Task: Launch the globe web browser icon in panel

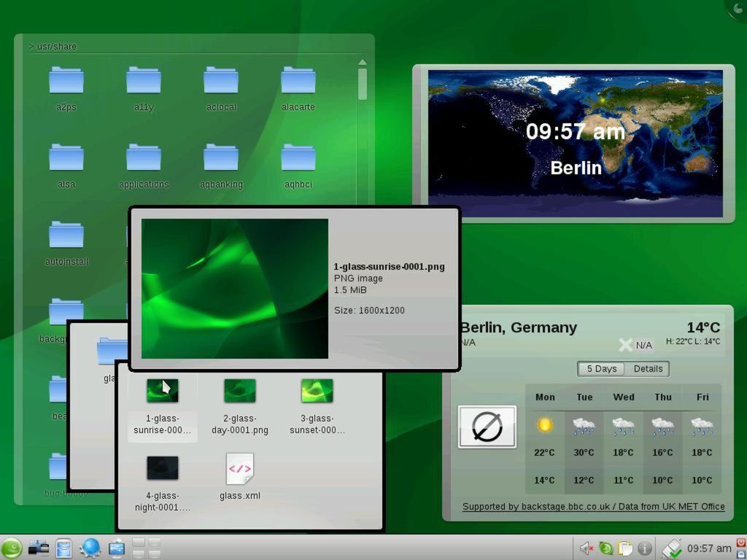Action: tap(90, 548)
